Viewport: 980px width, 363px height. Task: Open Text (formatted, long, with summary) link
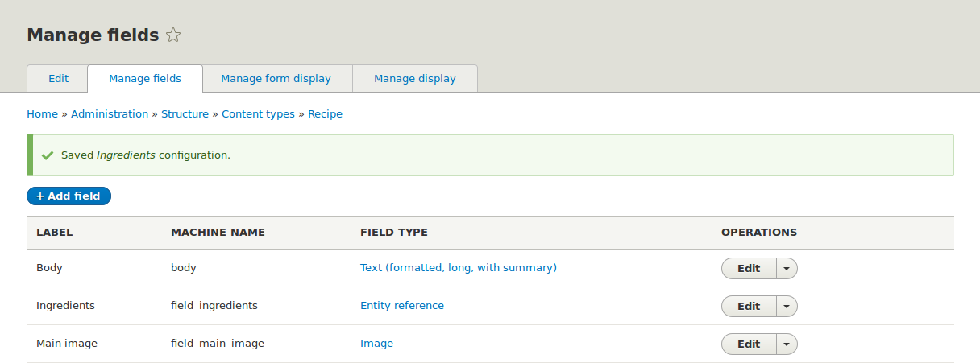click(x=459, y=267)
